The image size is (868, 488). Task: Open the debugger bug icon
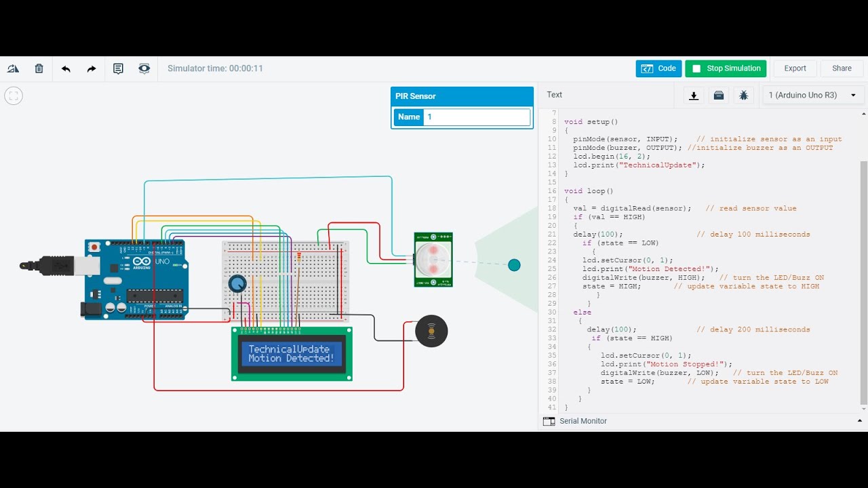[x=743, y=96]
